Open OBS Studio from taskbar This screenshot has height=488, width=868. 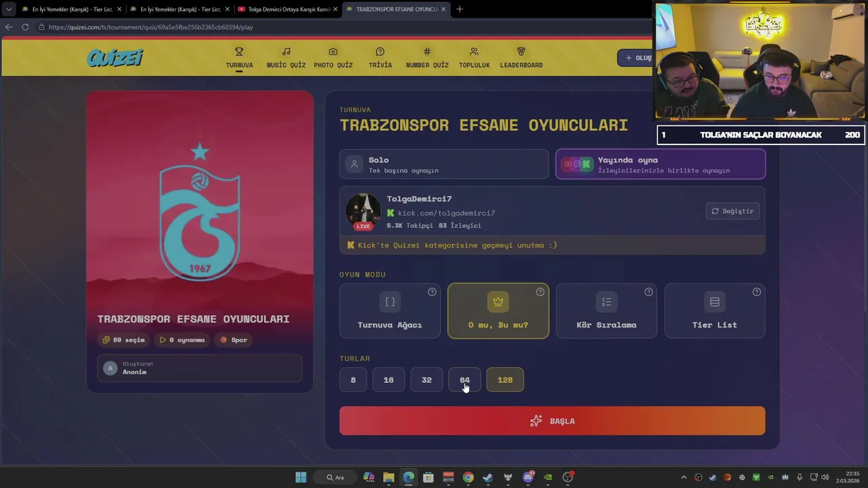click(568, 477)
